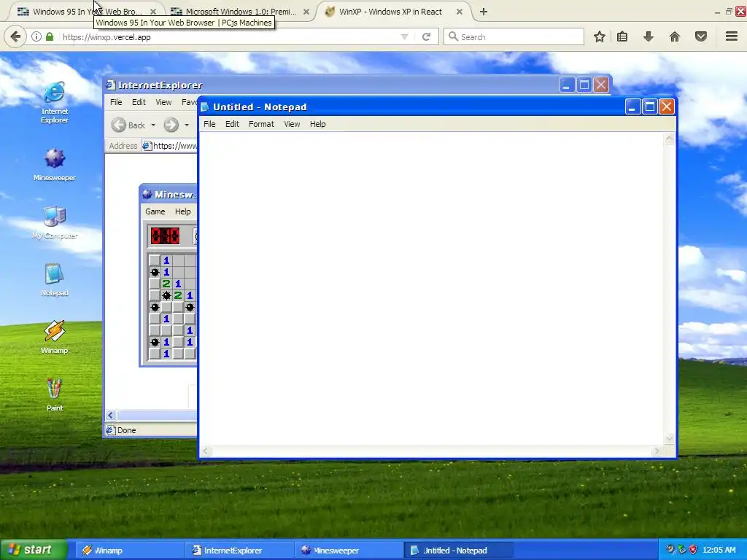747x560 pixels.
Task: Click the Firefox address bar URL
Action: (x=107, y=37)
